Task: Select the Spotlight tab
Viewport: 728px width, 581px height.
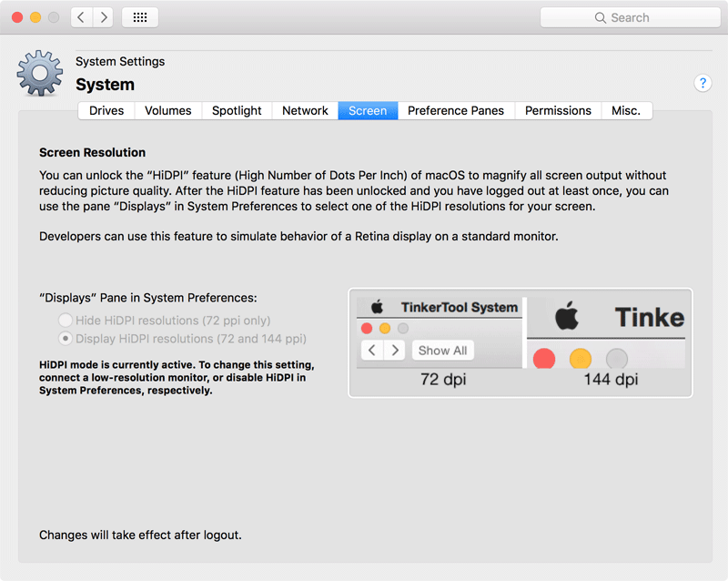Action: 237,110
